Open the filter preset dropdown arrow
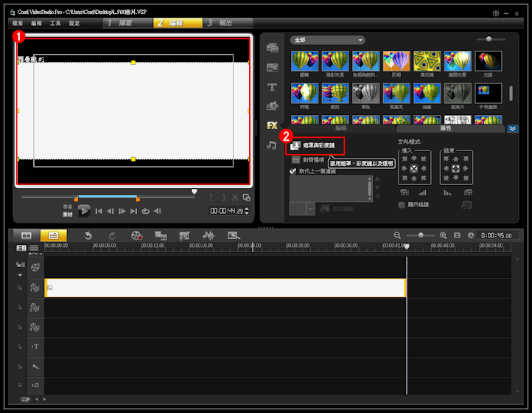This screenshot has width=532, height=413. 310,209
